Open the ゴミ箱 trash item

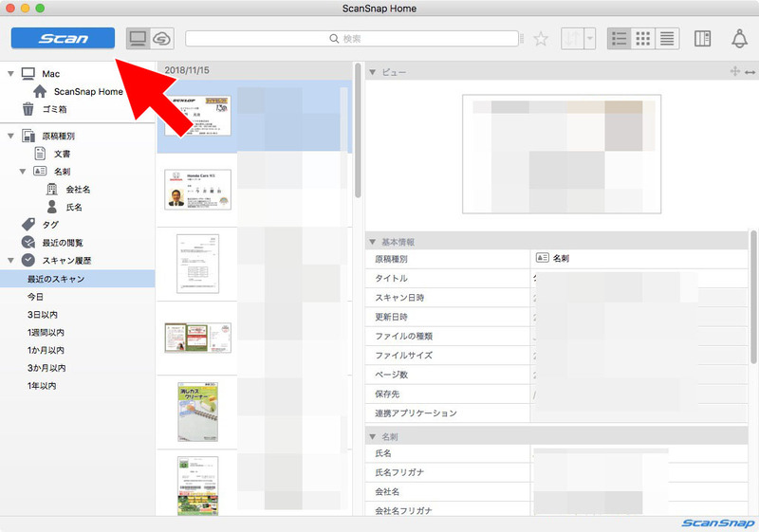[x=54, y=109]
